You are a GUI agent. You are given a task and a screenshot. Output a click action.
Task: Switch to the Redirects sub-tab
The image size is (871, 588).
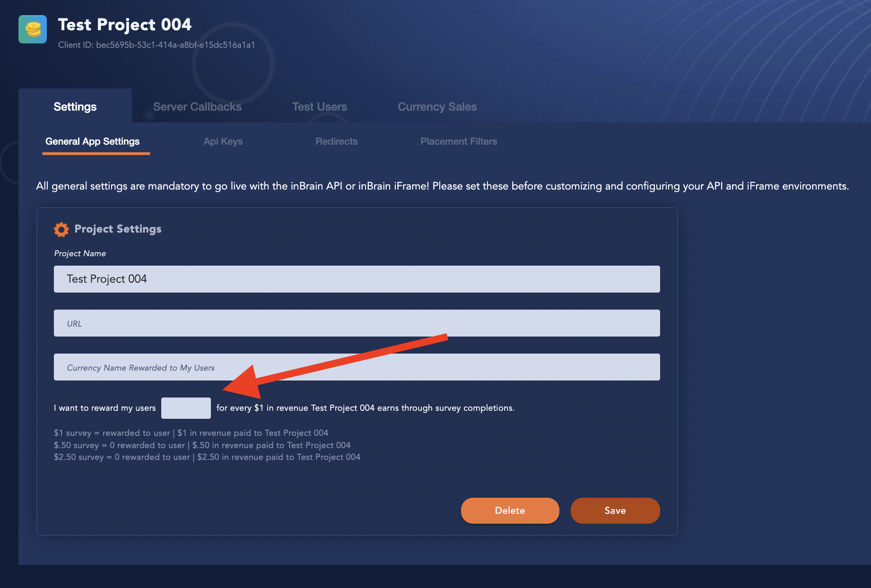coord(337,141)
